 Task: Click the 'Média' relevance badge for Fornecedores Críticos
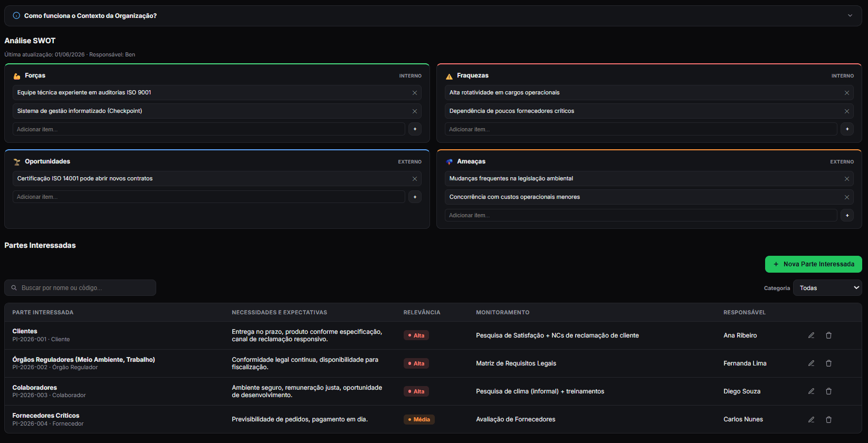point(419,420)
